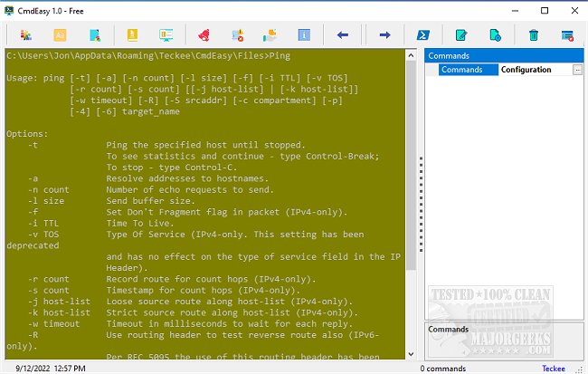Click the '-w timeout' option text
588x374 pixels.
pyautogui.click(x=54, y=323)
